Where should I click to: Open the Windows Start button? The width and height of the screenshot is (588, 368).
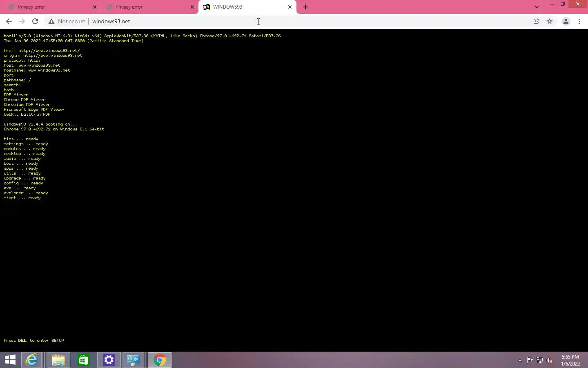(10, 360)
